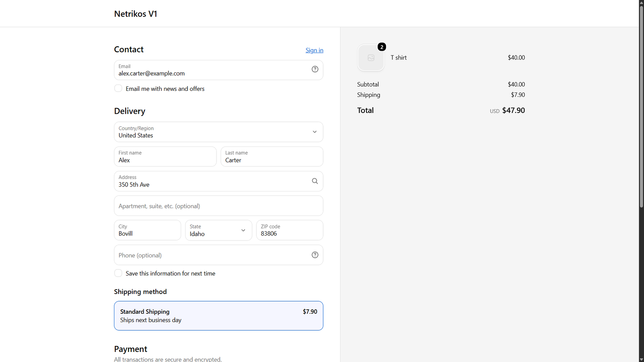The image size is (644, 362).
Task: Click the Sign in link
Action: tap(314, 50)
